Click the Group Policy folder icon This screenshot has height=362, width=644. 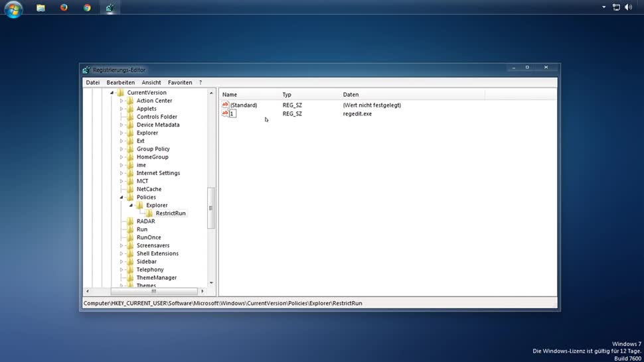tap(130, 149)
